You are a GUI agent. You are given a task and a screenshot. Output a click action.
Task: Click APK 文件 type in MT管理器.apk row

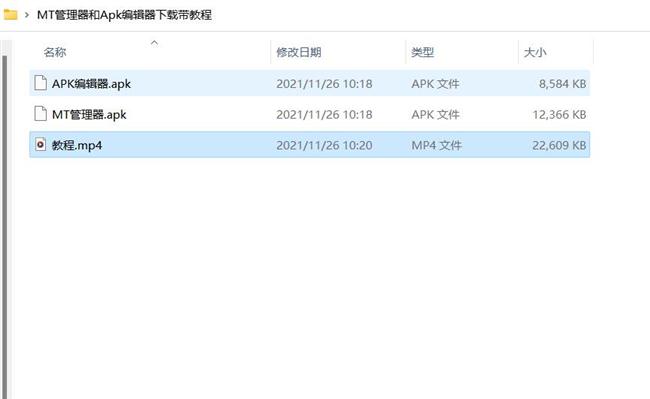[x=435, y=114]
